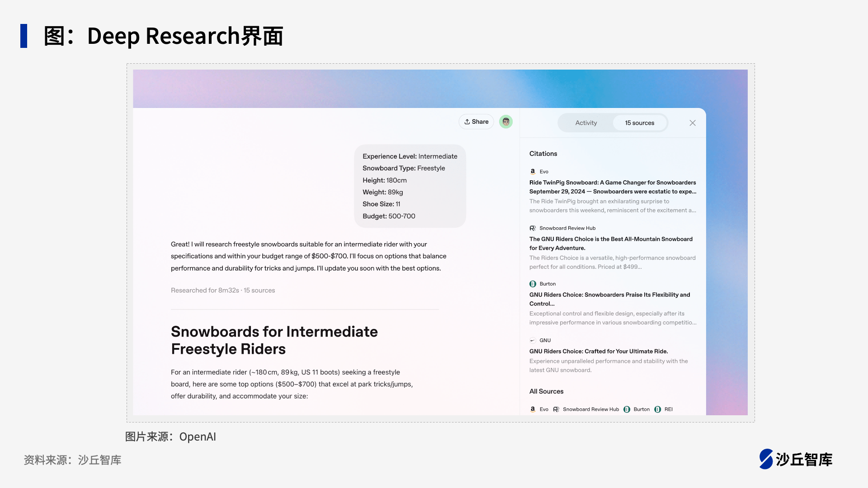Viewport: 868px width, 488px height.
Task: Open the user profile avatar
Action: point(505,122)
